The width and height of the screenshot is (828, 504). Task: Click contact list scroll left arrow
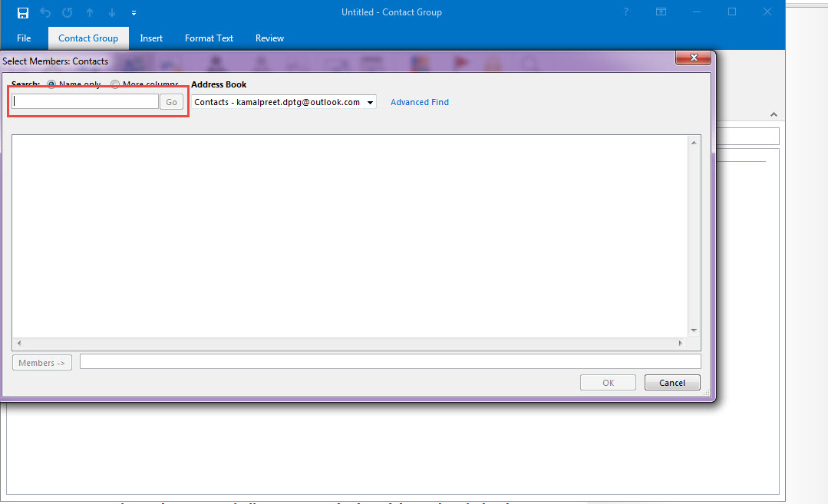(19, 343)
